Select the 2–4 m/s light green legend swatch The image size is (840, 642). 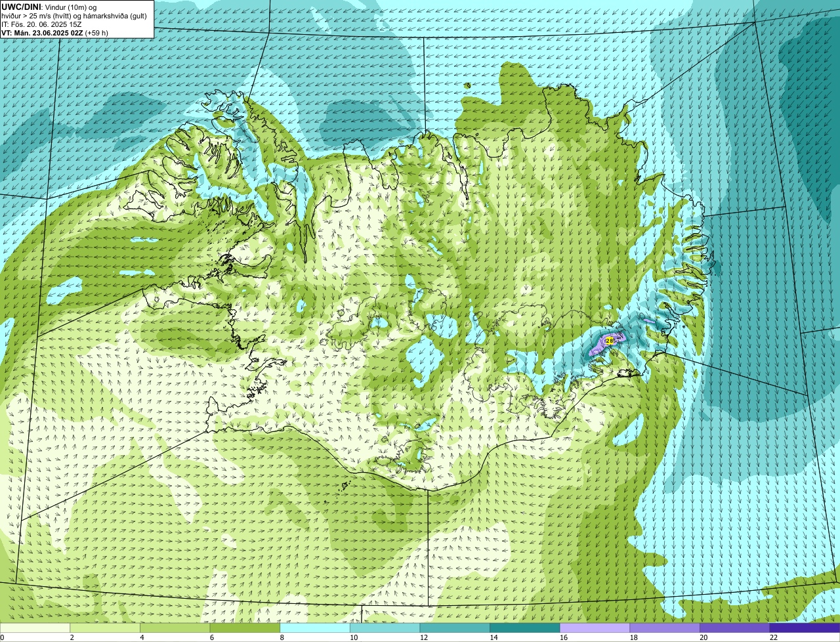point(105,628)
